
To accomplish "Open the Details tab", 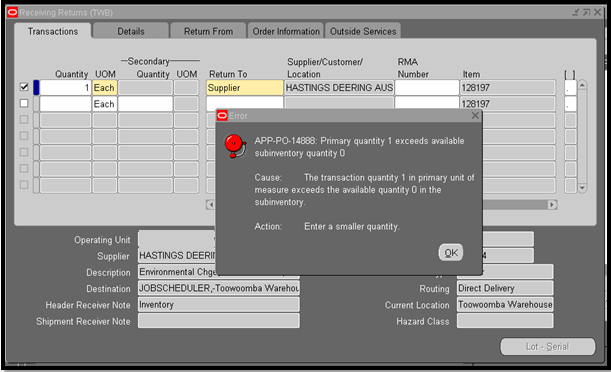I will coord(131,31).
